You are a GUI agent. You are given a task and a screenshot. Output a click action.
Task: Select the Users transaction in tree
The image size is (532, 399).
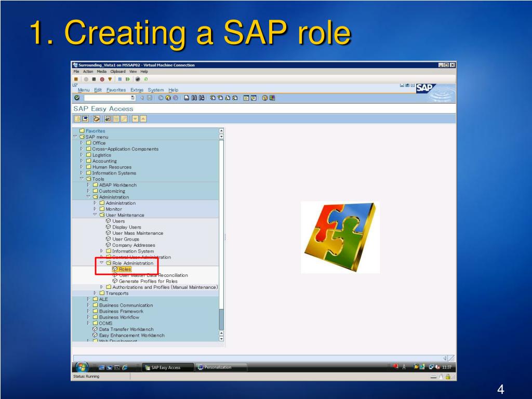[115, 221]
